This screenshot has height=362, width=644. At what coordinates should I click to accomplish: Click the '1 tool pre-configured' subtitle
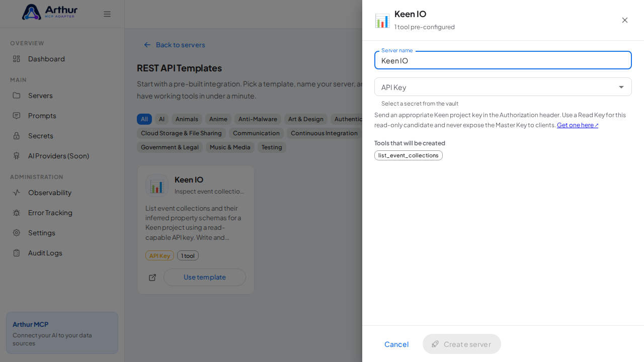pos(425,27)
